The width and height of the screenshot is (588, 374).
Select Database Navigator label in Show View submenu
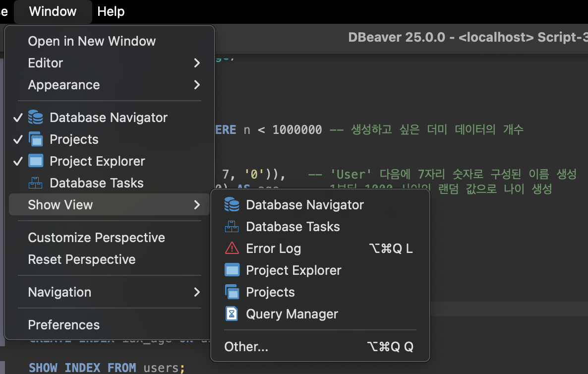(x=305, y=205)
